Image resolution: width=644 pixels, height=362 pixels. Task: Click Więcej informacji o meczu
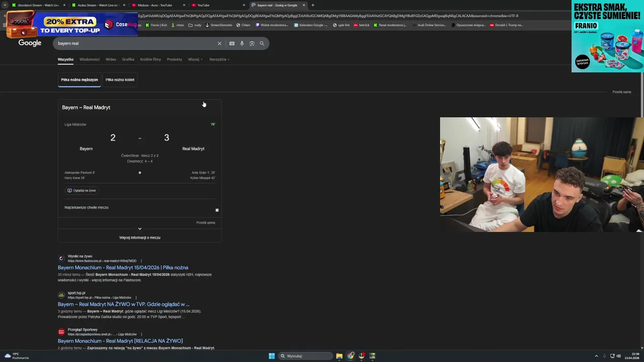click(x=140, y=237)
